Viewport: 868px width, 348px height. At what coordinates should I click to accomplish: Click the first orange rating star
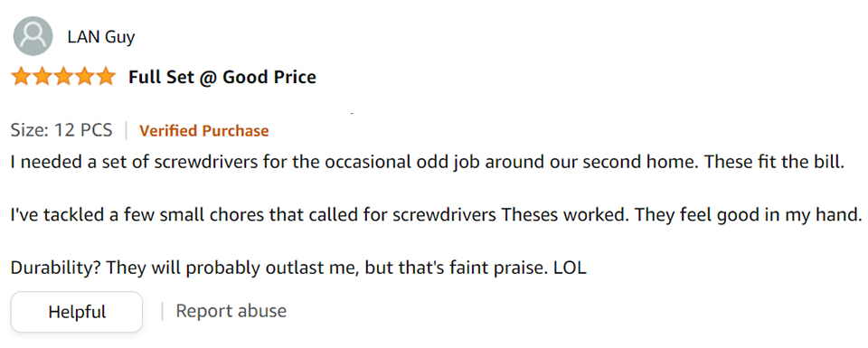point(22,76)
